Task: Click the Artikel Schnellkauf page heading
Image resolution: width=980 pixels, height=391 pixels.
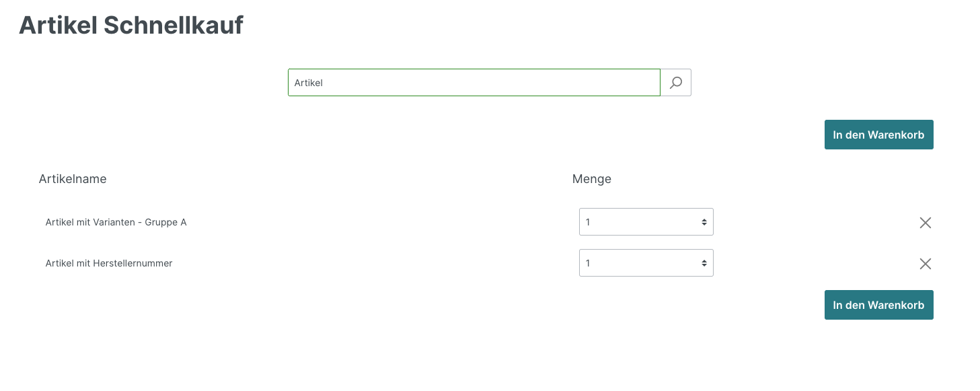Action: pos(131,26)
